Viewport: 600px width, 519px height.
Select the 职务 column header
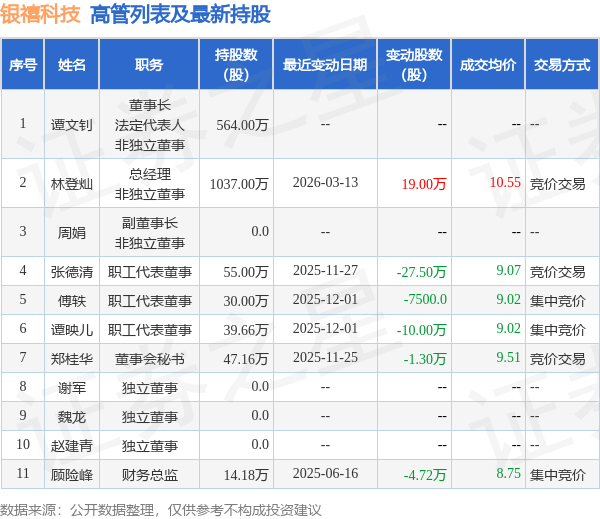(149, 64)
